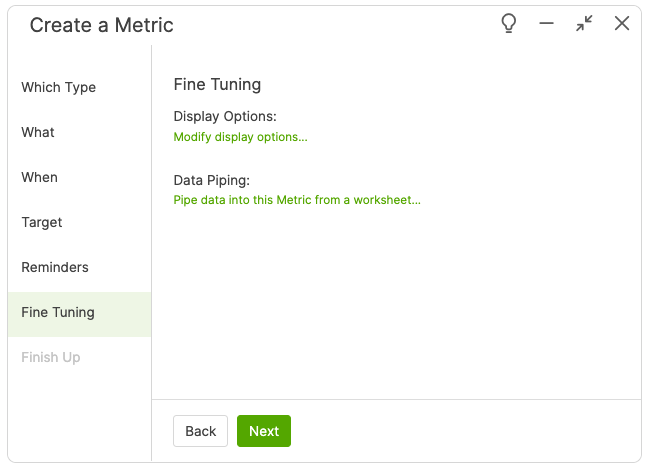
Task: Click the Create a Metric title text
Action: (x=101, y=25)
